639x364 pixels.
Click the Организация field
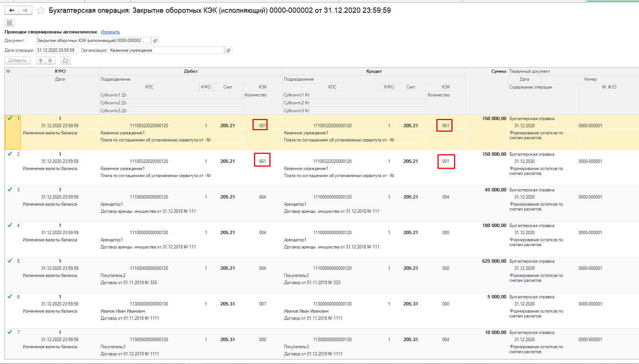tap(167, 50)
